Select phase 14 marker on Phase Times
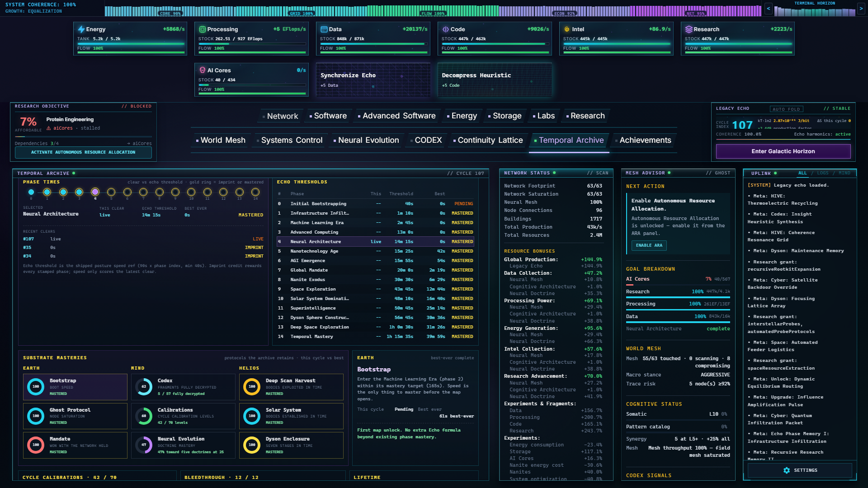868x488 pixels. pyautogui.click(x=255, y=192)
